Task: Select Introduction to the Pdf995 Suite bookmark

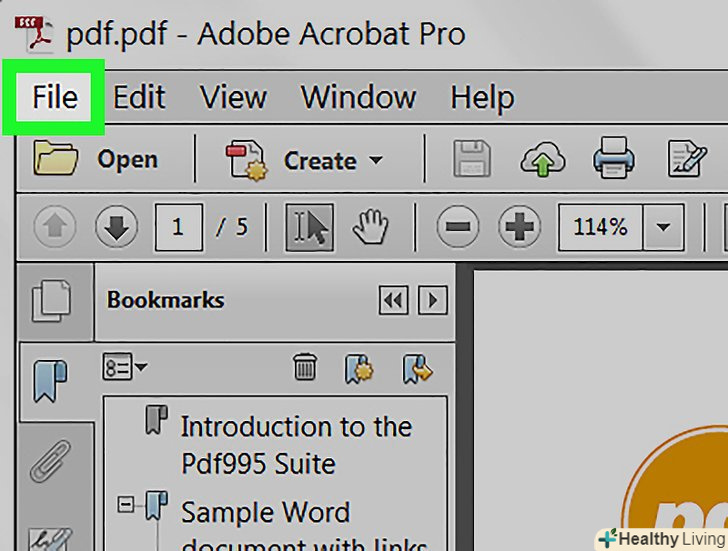Action: tap(296, 445)
